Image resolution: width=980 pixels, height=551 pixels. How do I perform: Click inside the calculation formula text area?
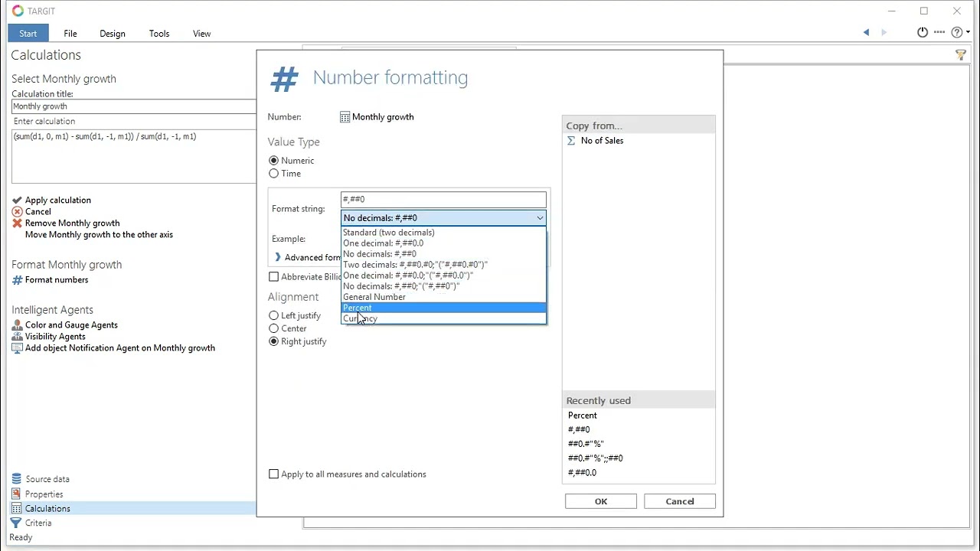pos(134,156)
